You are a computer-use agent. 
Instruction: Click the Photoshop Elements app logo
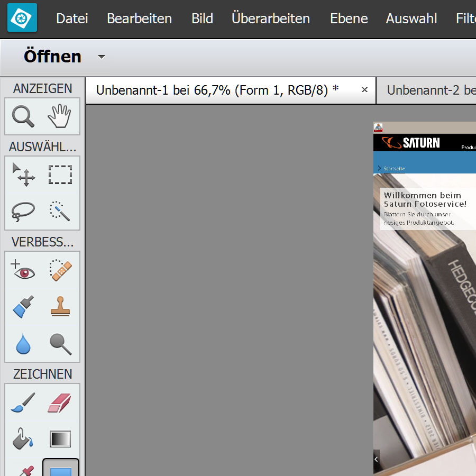pos(22,17)
